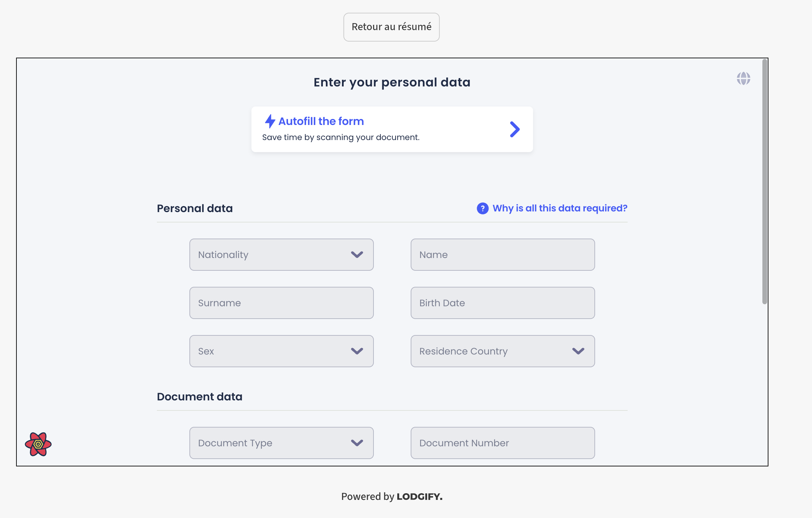Click the right chevron on the autofill card
Image resolution: width=812 pixels, height=518 pixels.
tap(515, 129)
